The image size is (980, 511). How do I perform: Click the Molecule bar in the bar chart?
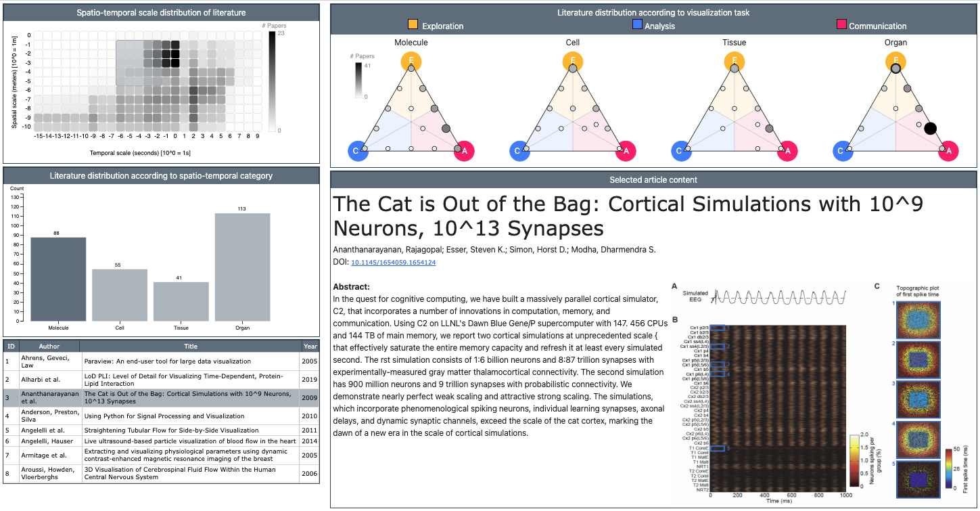tap(58, 279)
